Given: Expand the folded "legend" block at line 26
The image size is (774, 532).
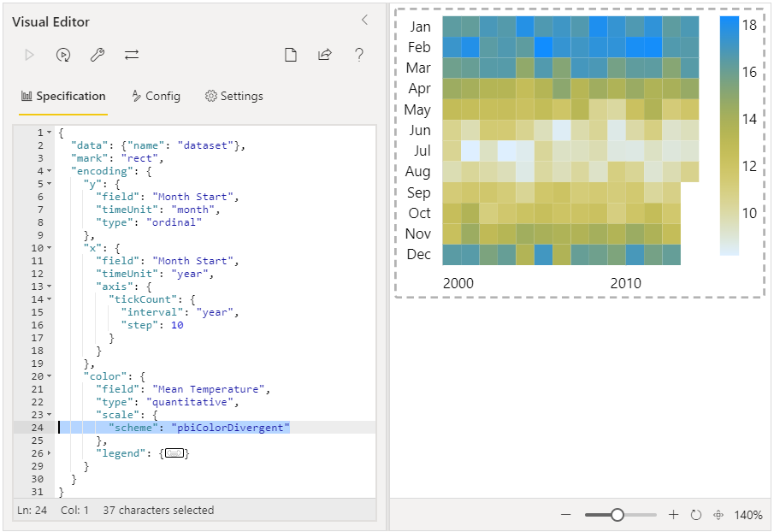Looking at the screenshot, I should pyautogui.click(x=49, y=453).
